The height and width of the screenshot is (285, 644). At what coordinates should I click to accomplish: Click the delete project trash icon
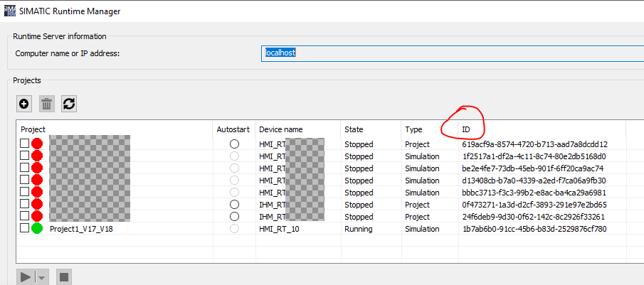tap(47, 104)
